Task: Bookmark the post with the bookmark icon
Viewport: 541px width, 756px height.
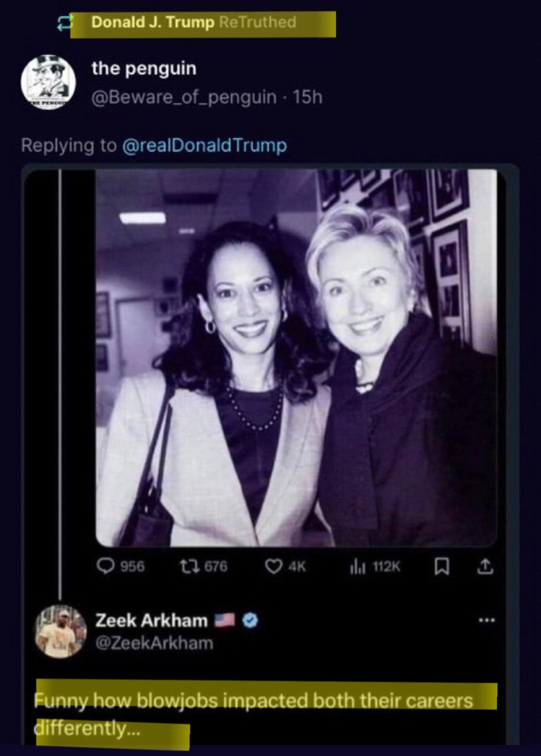Action: [x=441, y=566]
